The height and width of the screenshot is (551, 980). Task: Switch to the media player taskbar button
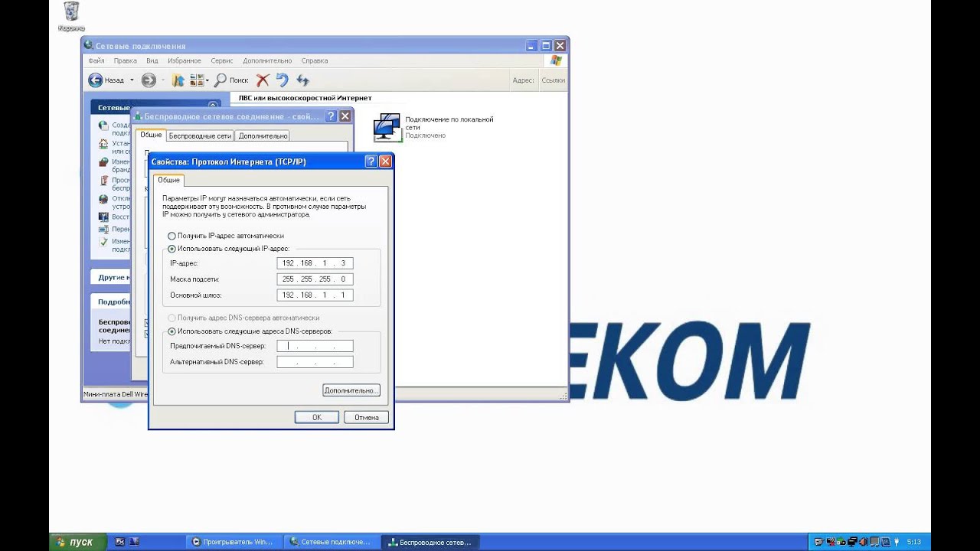(232, 542)
